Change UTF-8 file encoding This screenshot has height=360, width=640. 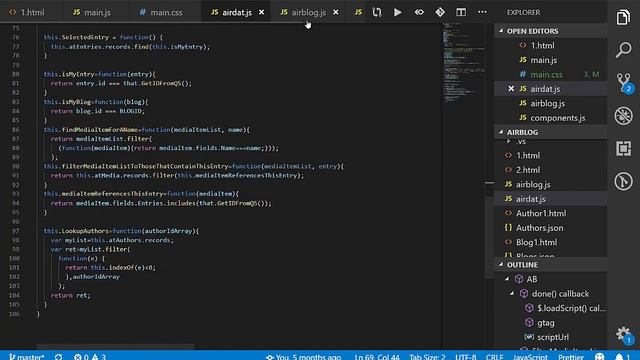465,357
